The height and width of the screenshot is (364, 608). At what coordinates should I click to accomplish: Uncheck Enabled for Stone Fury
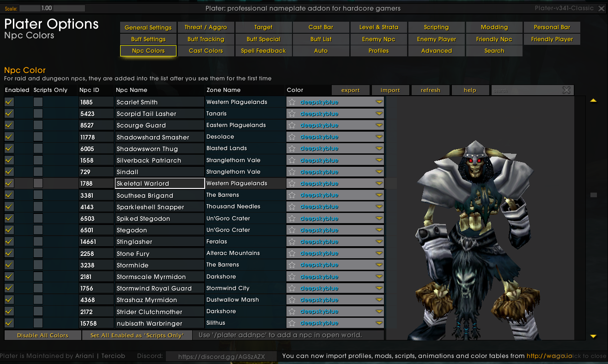pyautogui.click(x=9, y=253)
